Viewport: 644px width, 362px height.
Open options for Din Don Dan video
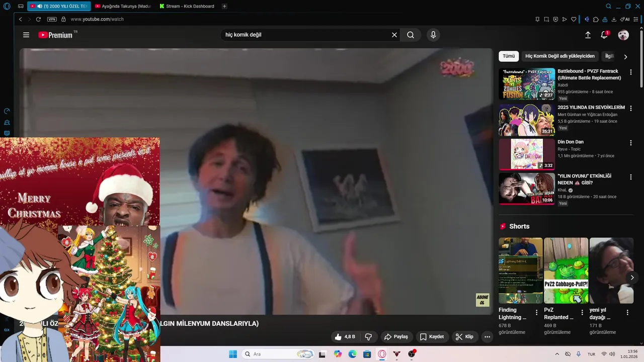631,143
